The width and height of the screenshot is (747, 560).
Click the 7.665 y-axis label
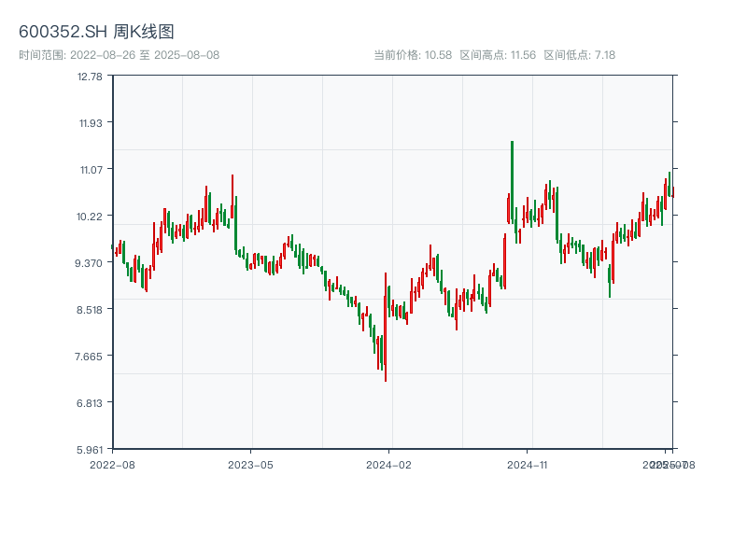click(x=91, y=356)
